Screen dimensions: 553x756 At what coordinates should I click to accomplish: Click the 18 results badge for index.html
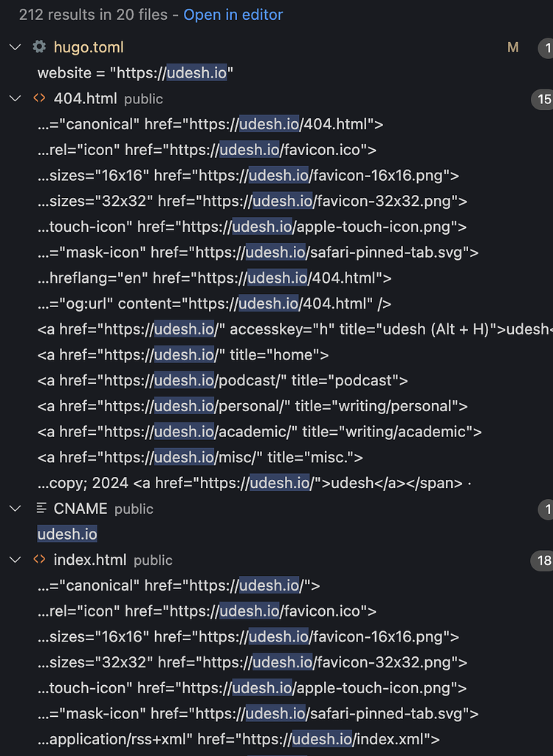[542, 560]
